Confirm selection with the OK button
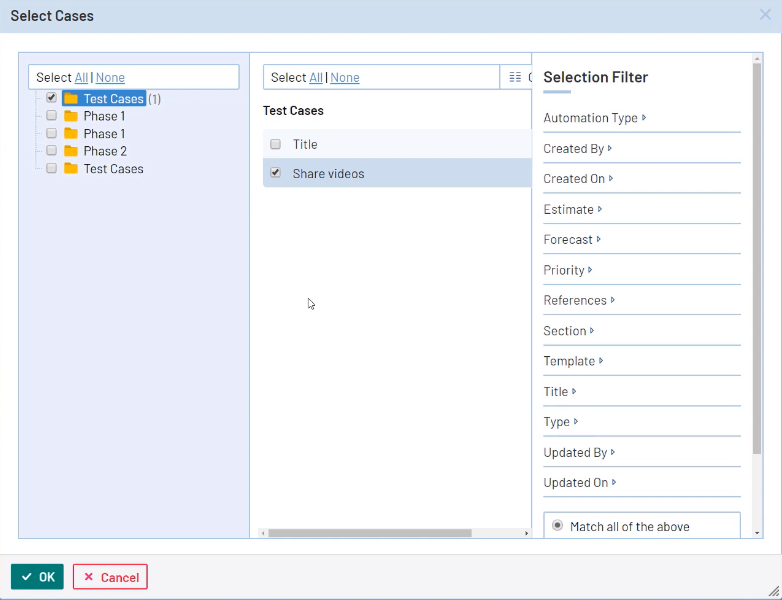Image resolution: width=782 pixels, height=600 pixels. [x=37, y=577]
